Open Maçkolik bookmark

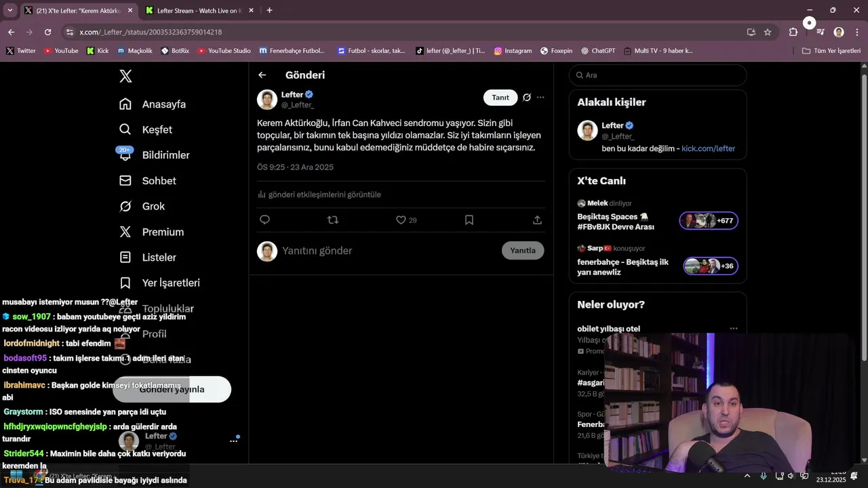pyautogui.click(x=135, y=51)
